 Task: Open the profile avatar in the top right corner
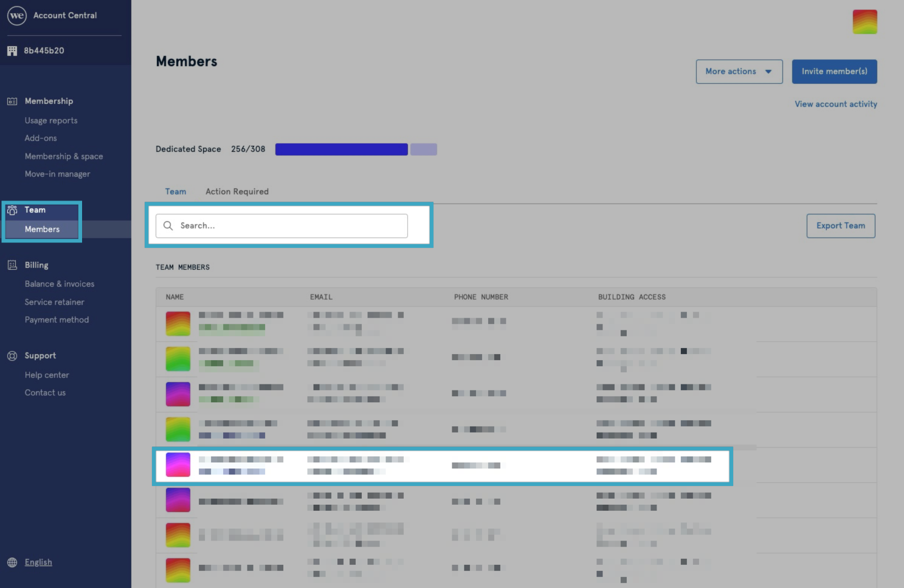(x=864, y=22)
